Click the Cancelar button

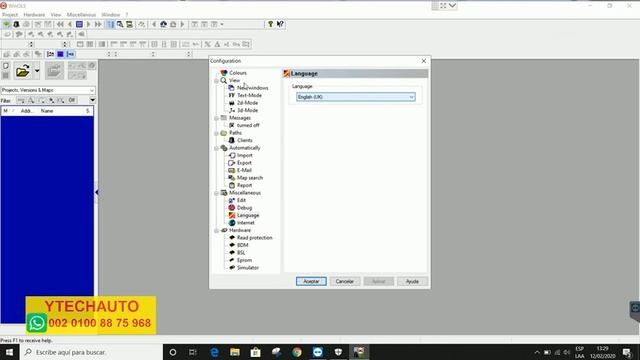click(344, 281)
